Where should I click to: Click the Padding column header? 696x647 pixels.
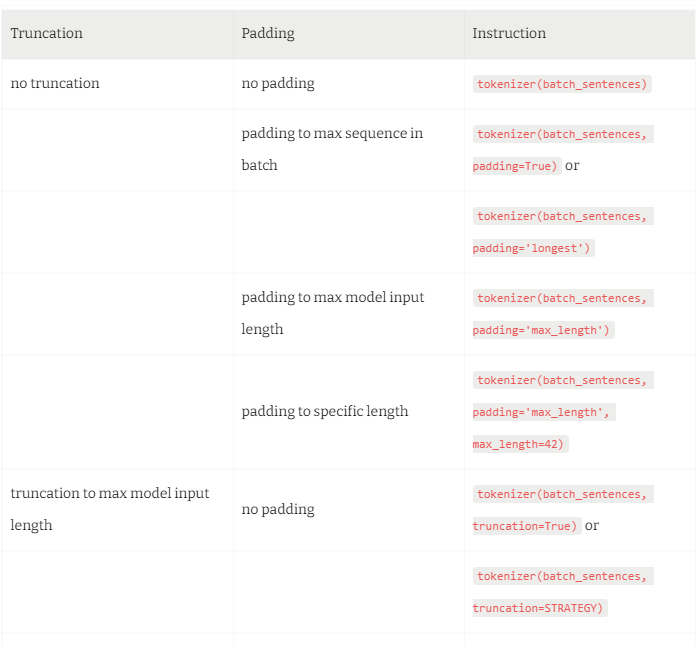click(268, 33)
